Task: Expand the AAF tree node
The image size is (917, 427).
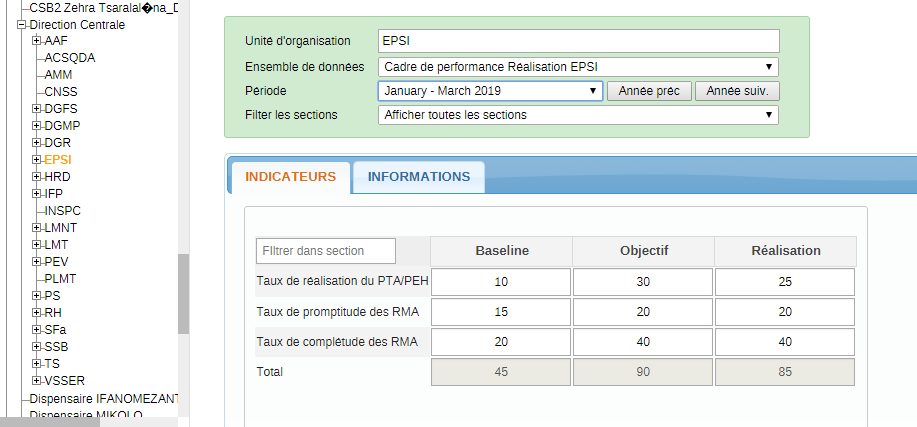Action: (37, 41)
